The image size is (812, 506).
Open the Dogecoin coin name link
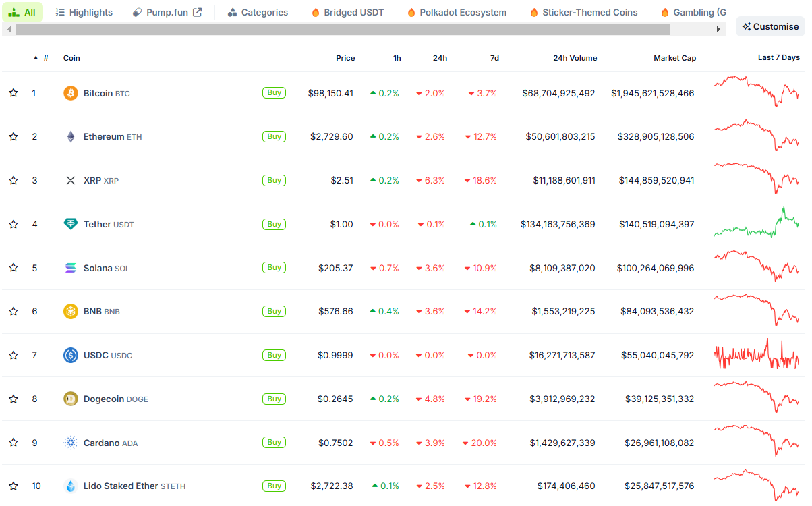click(115, 399)
